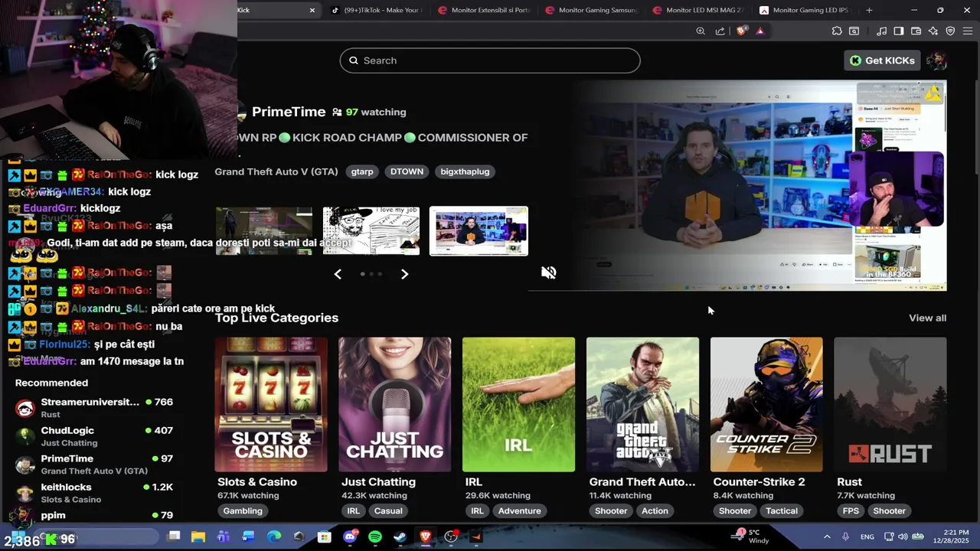Image resolution: width=980 pixels, height=551 pixels.
Task: Open Steam from the taskbar
Action: 400,536
